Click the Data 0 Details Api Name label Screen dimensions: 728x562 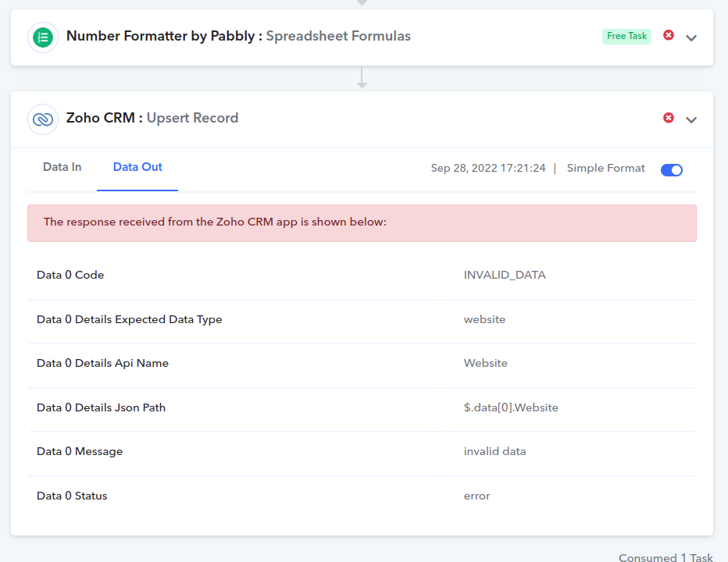coord(102,363)
